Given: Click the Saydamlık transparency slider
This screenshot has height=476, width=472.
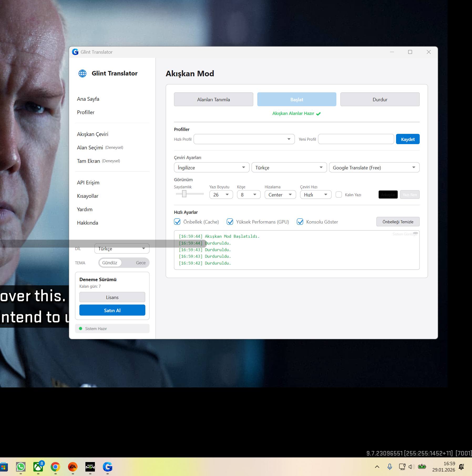Looking at the screenshot, I should click(184, 194).
